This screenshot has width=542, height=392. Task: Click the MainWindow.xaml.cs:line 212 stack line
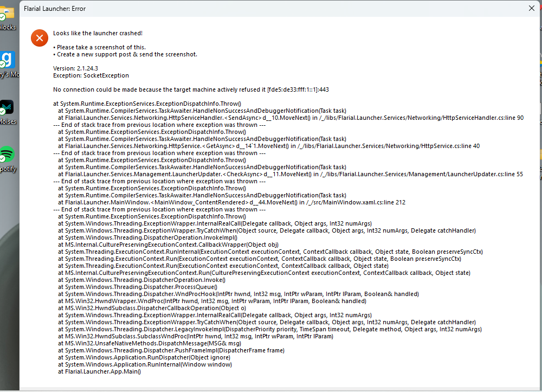pos(231,203)
